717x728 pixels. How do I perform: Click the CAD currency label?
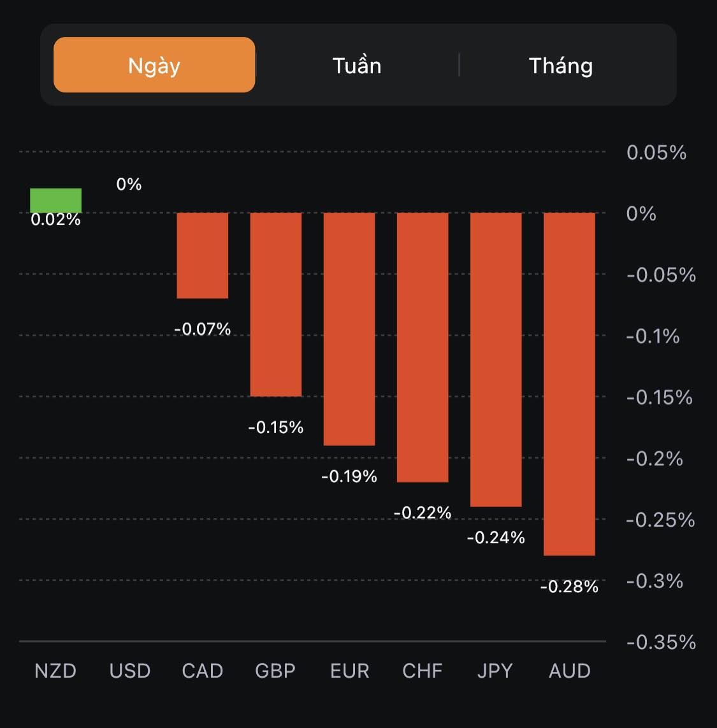203,671
